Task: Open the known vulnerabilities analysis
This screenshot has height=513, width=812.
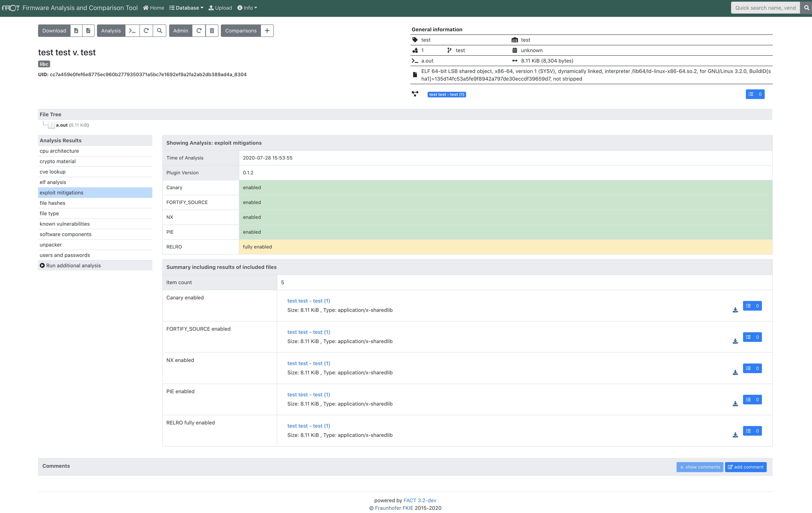Action: 65,224
